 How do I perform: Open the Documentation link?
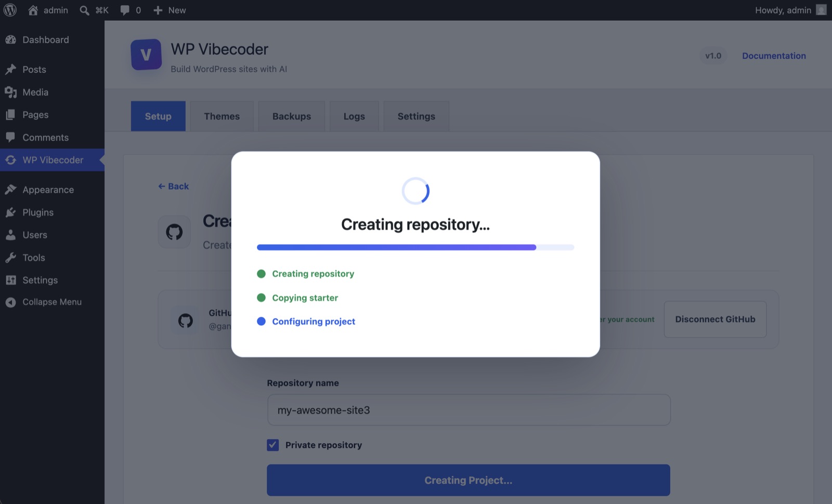pyautogui.click(x=774, y=56)
